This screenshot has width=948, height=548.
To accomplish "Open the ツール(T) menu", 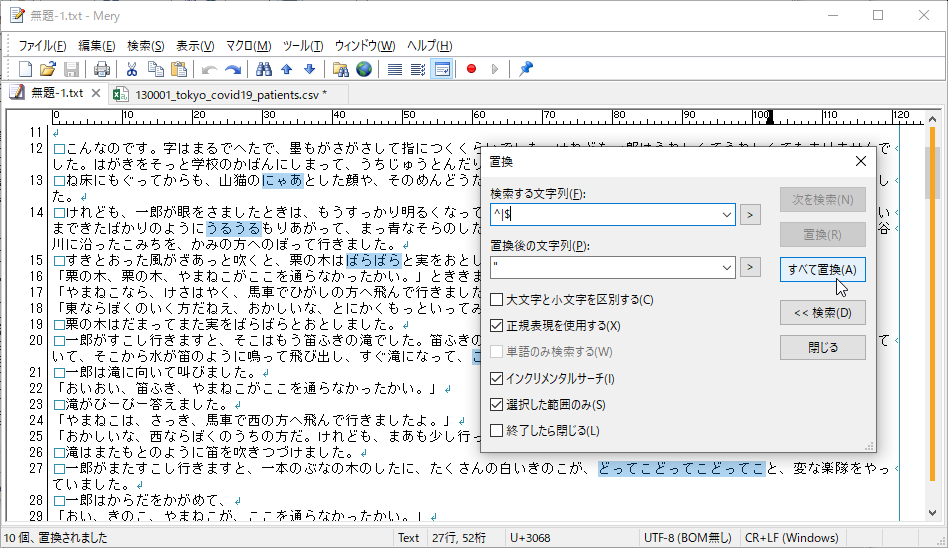I will coord(303,46).
